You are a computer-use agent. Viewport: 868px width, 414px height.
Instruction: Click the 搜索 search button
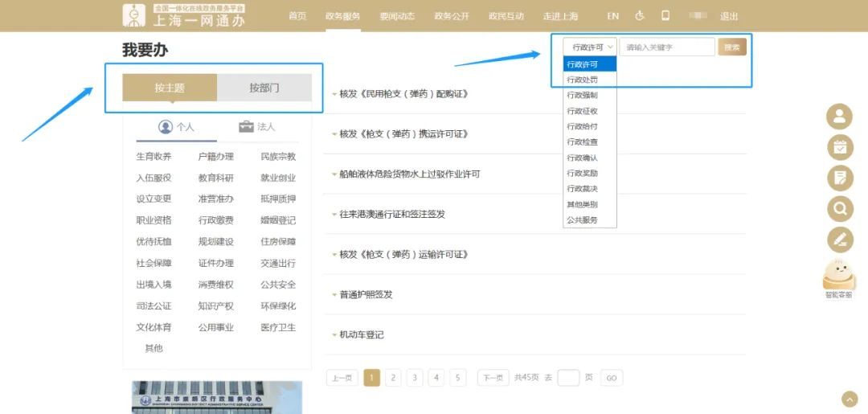731,47
